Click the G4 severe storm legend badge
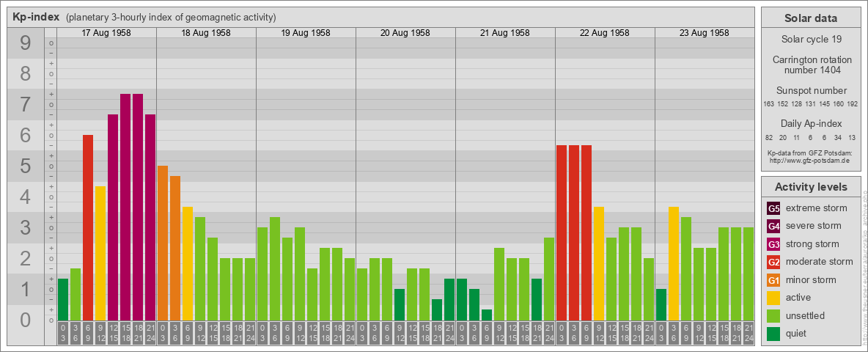Image resolution: width=868 pixels, height=352 pixels. 773,226
